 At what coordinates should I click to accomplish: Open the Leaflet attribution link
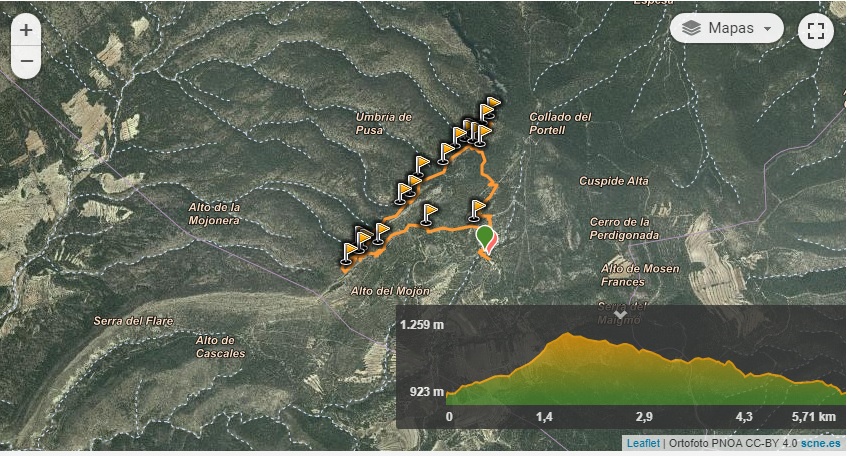point(643,443)
